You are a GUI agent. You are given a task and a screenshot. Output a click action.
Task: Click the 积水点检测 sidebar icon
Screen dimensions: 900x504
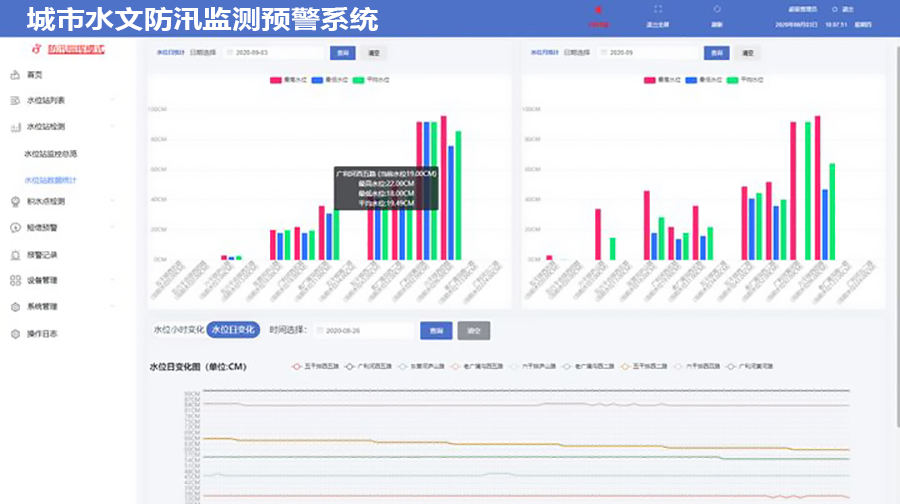tap(14, 201)
